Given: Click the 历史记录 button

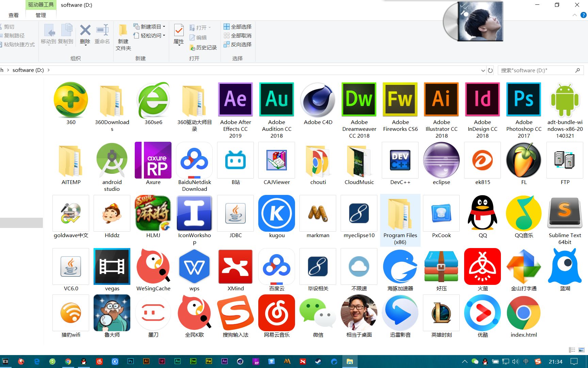Looking at the screenshot, I should 203,47.
